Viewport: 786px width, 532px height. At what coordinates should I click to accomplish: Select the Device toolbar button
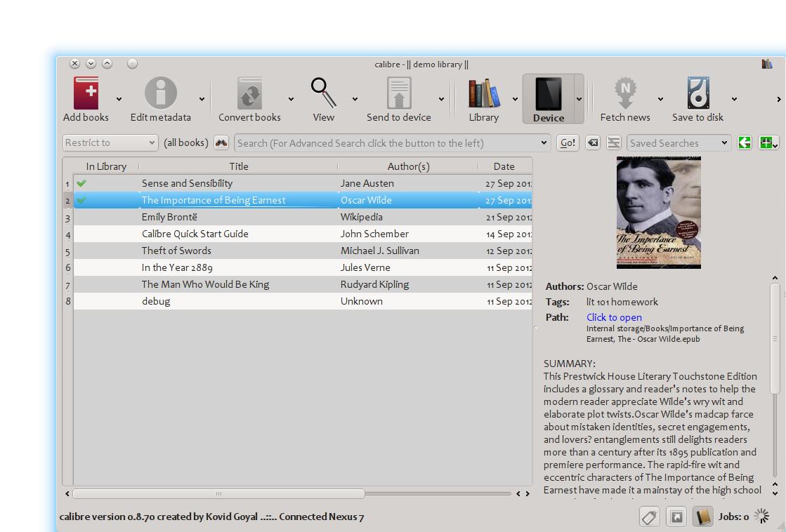tap(549, 99)
